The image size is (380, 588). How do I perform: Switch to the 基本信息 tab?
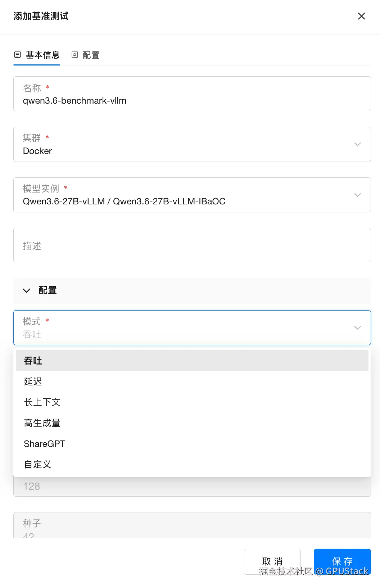point(42,55)
